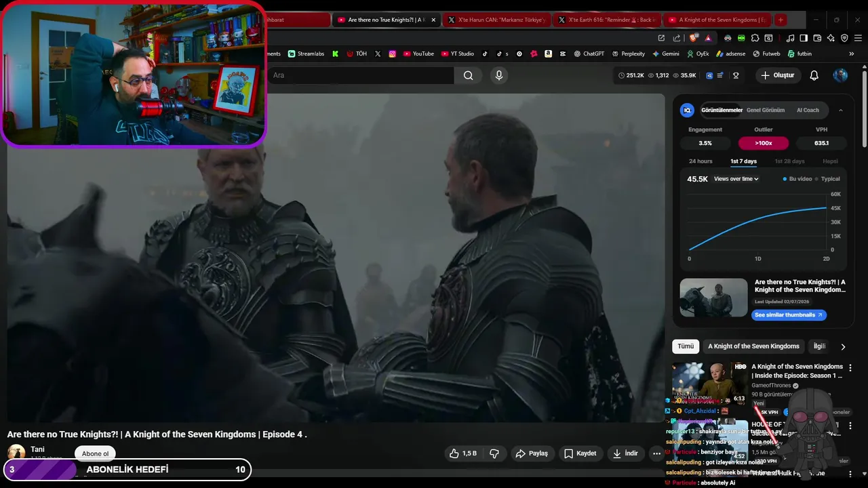Toggle the Bu video legend series

tap(797, 179)
